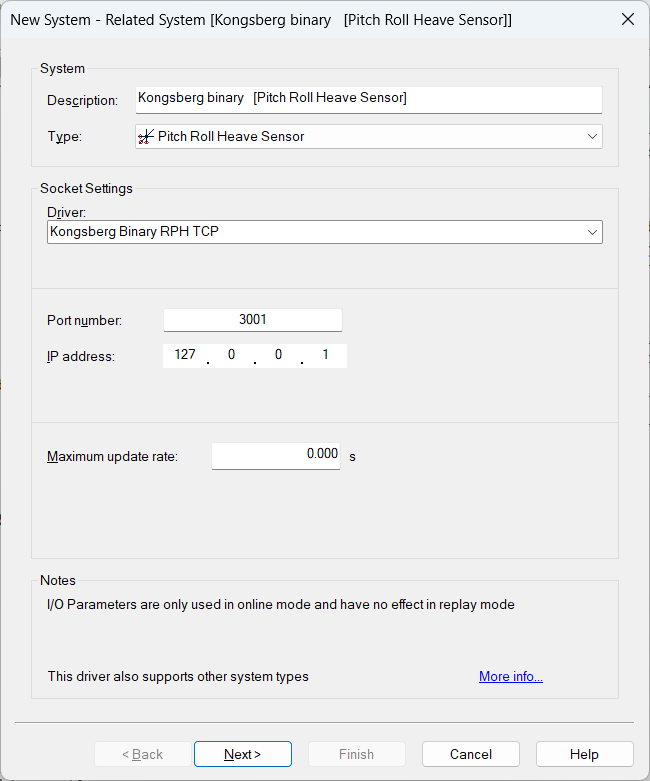Select the third IP address octet
This screenshot has height=781, width=650.
278,355
